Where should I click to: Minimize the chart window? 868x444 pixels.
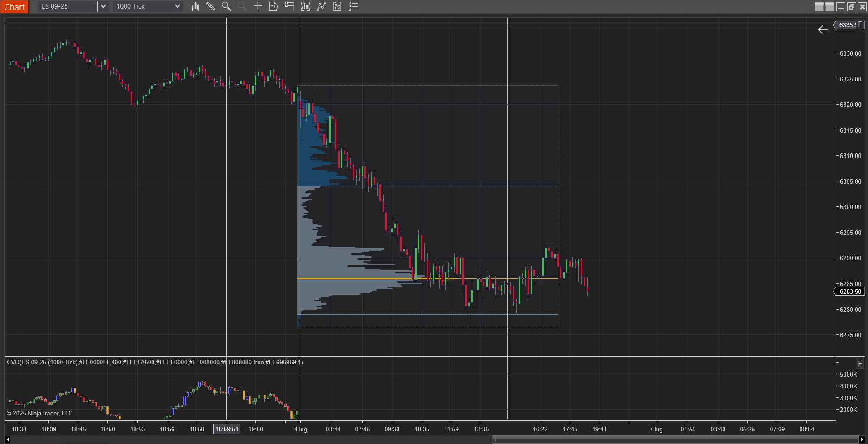[841, 7]
